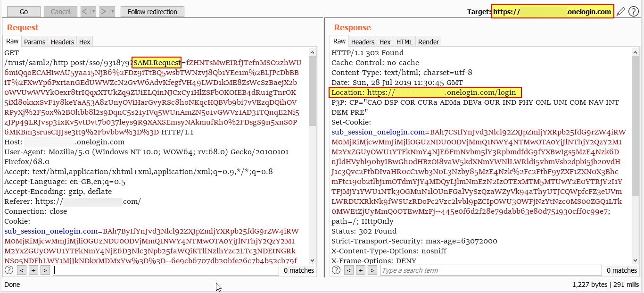Open the Response Render tab
This screenshot has height=293, width=644.
tap(429, 42)
